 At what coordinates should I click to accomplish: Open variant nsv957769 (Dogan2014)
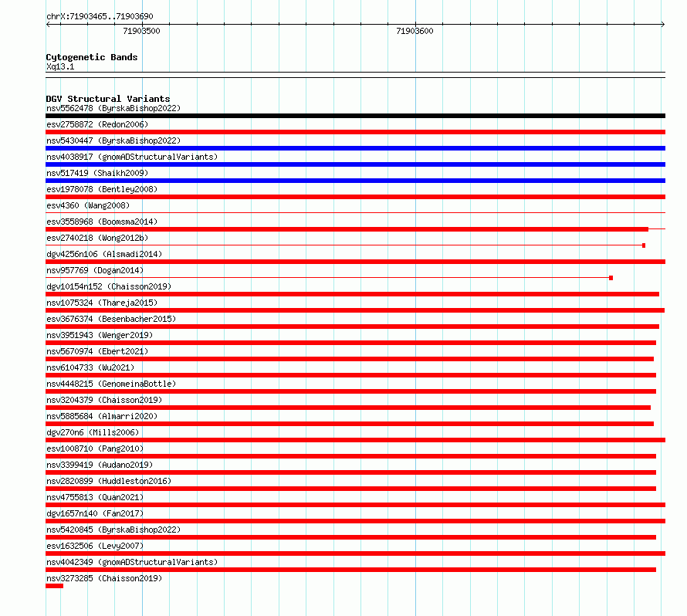95,270
